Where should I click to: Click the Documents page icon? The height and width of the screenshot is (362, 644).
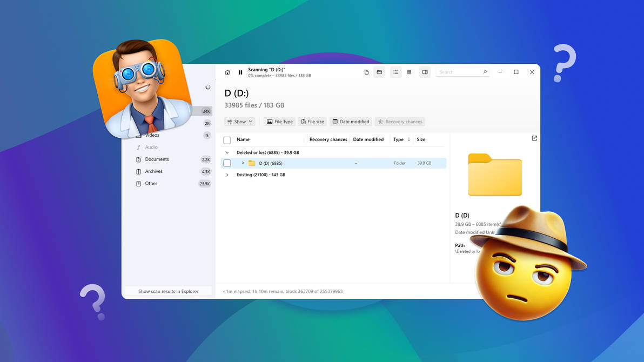coord(138,159)
